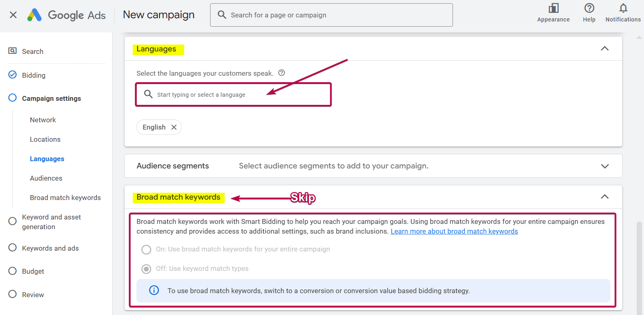Open 'Learn more about broad match keywords' link
The height and width of the screenshot is (315, 644).
point(454,231)
